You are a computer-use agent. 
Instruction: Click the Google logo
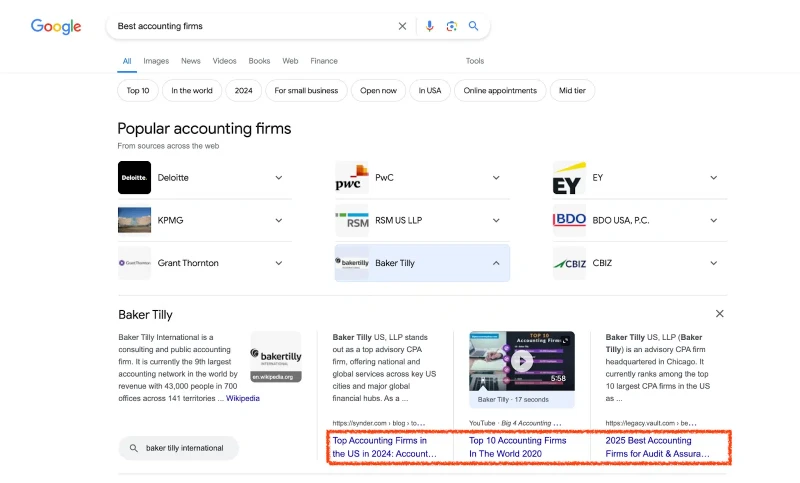click(x=56, y=27)
